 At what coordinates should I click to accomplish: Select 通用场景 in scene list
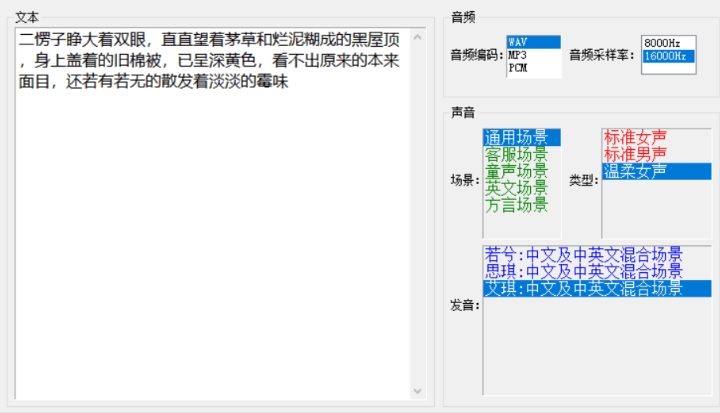(x=521, y=138)
